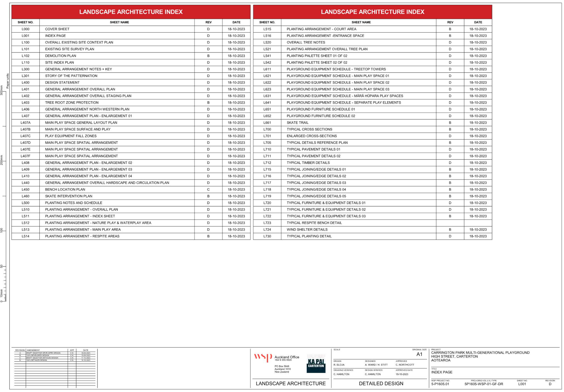Click the A1 original size label
This screenshot has width=564, height=392.
(x=419, y=354)
